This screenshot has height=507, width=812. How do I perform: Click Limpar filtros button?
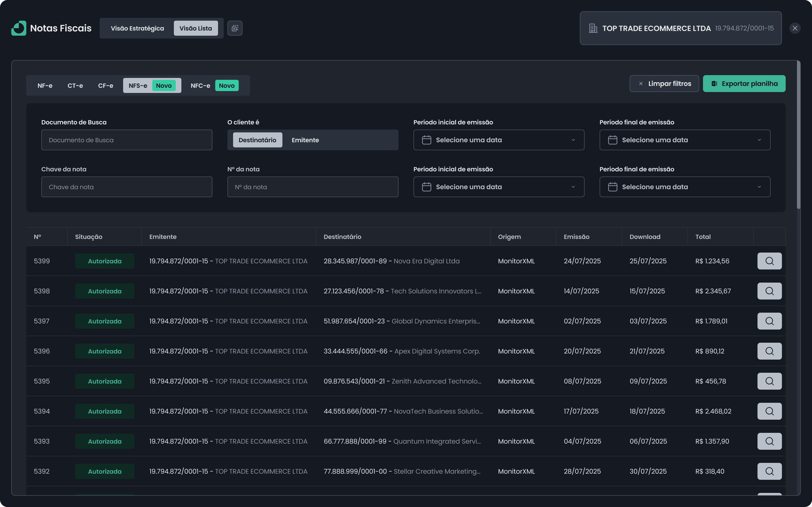pyautogui.click(x=664, y=84)
